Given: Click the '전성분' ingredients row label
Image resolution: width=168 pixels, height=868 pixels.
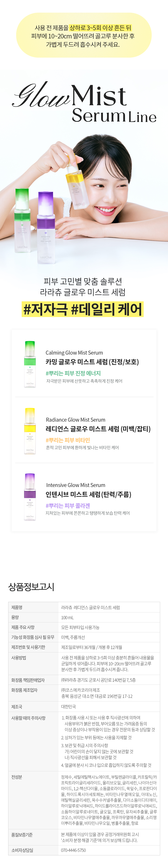Looking at the screenshot, I should tap(17, 786).
